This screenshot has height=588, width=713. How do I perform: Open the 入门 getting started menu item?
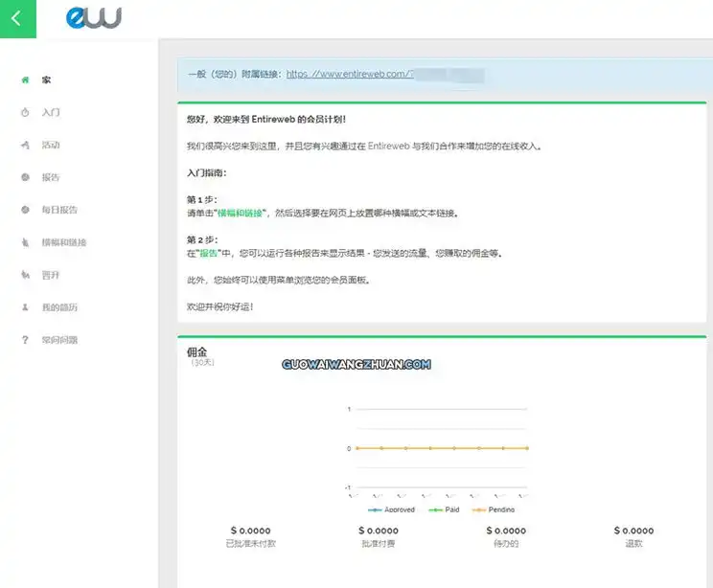[x=51, y=112]
